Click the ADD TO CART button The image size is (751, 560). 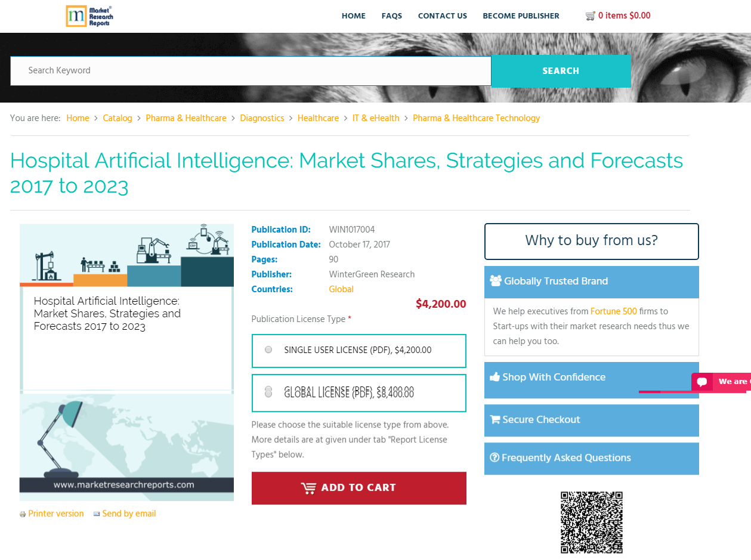tap(358, 488)
